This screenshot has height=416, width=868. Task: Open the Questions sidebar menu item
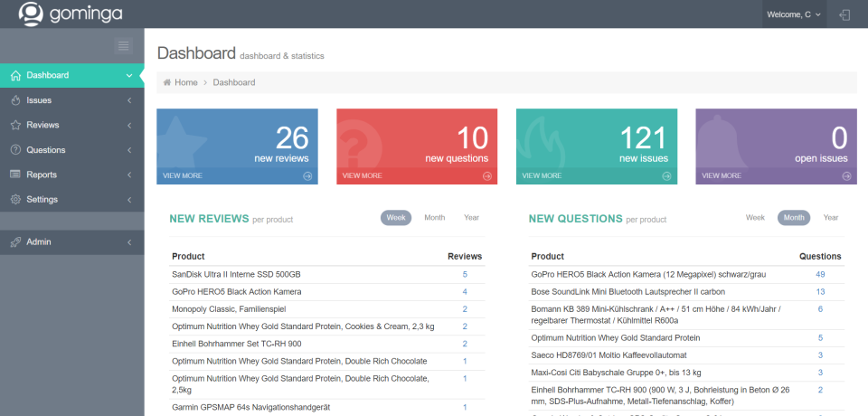pos(72,149)
